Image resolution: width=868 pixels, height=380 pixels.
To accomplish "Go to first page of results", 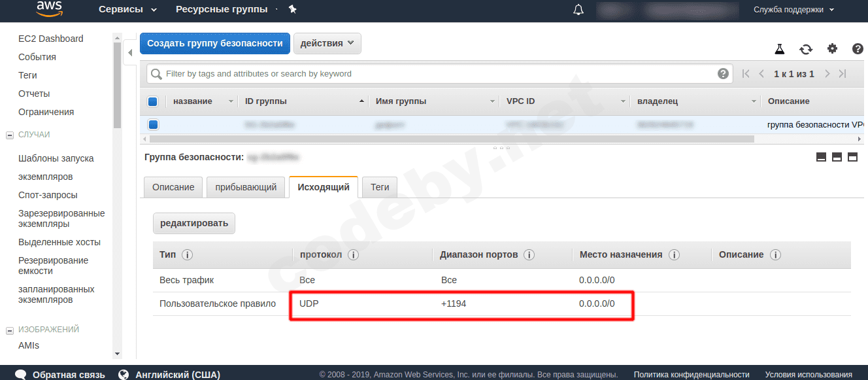I will pyautogui.click(x=746, y=74).
